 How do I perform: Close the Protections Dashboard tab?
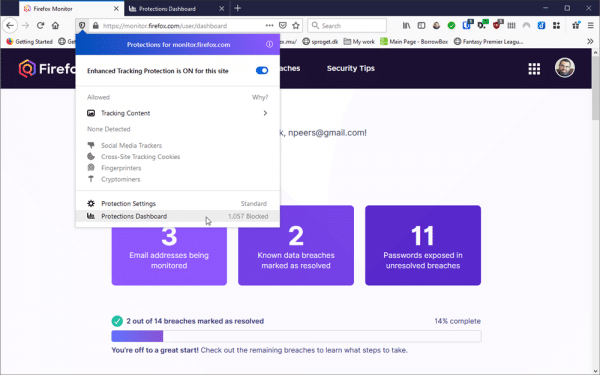pyautogui.click(x=222, y=8)
